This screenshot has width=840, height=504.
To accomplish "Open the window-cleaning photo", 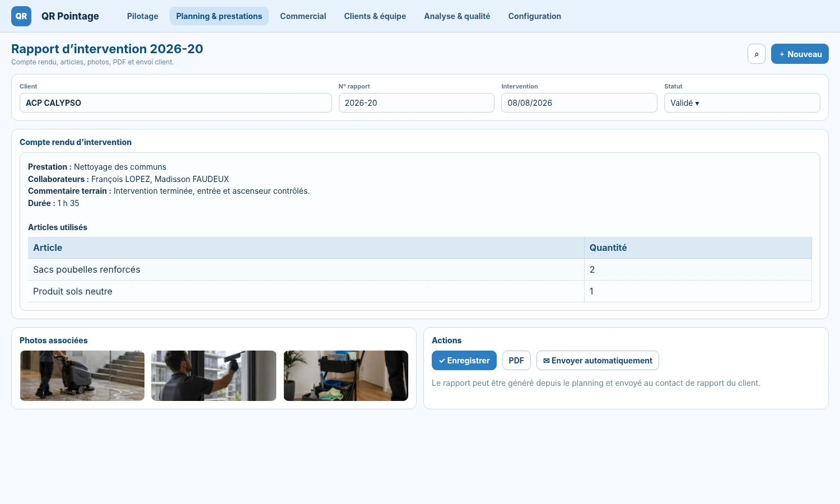I will [214, 376].
